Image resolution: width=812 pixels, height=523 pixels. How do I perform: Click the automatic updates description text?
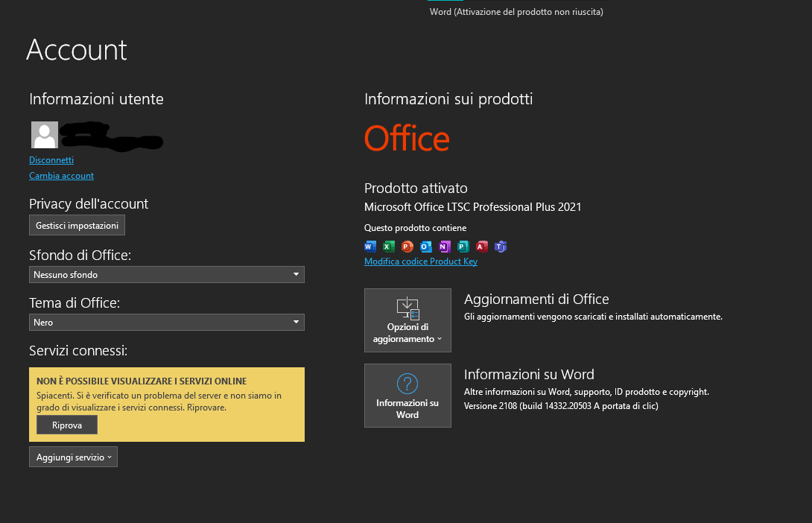(x=593, y=317)
